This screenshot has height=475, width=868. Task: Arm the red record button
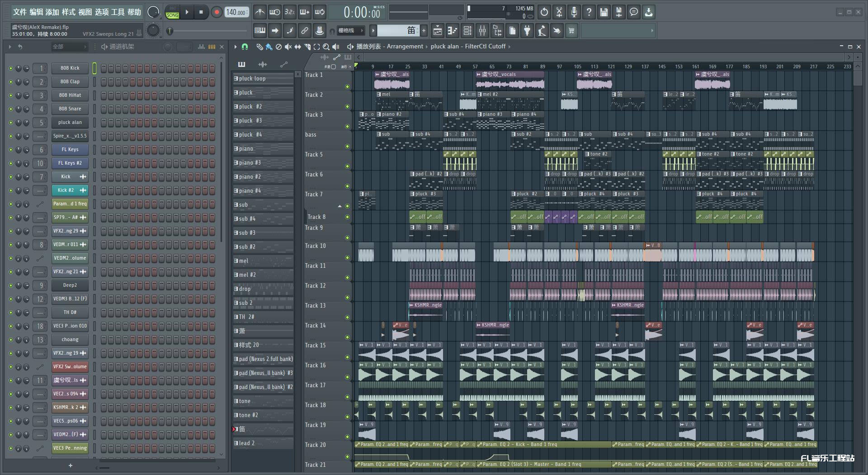pos(217,12)
